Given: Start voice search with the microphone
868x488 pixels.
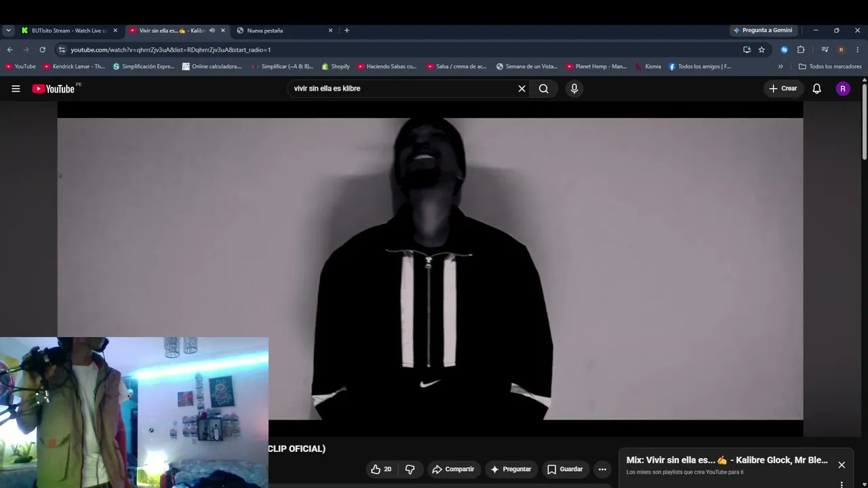Looking at the screenshot, I should click(x=574, y=89).
